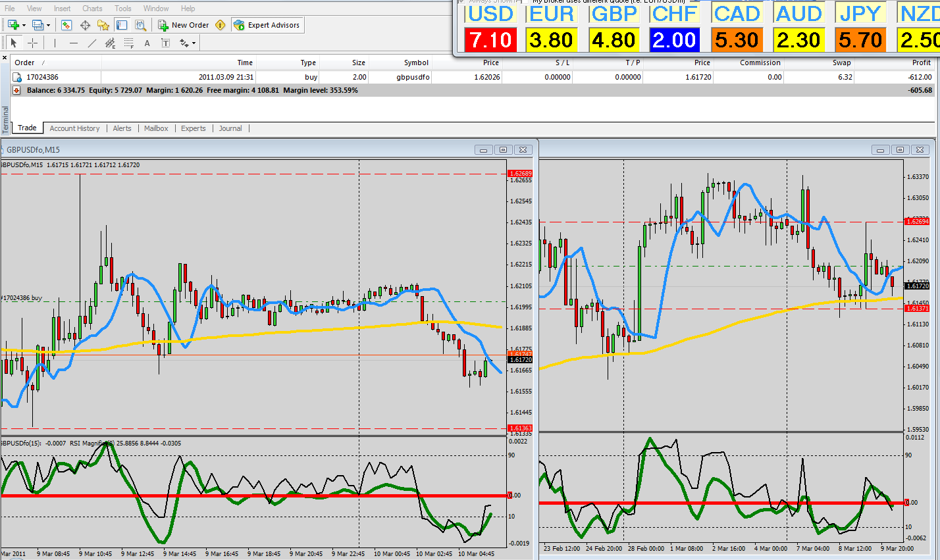The height and width of the screenshot is (560, 940).
Task: Select the Fibonacci Retracement tool
Action: (x=129, y=43)
